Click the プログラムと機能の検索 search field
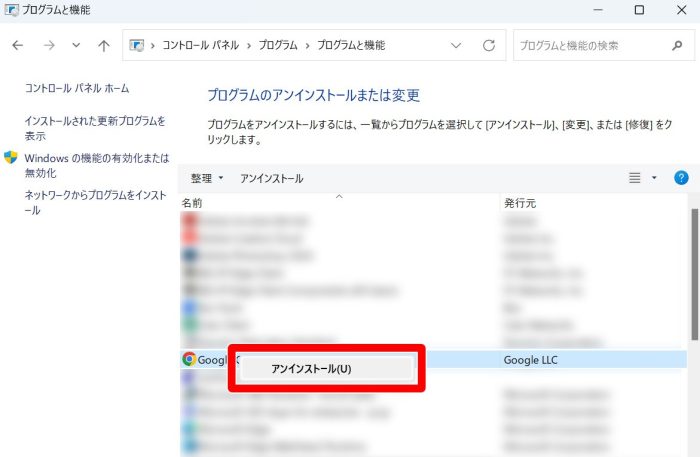This screenshot has height=457, width=700. [590, 46]
